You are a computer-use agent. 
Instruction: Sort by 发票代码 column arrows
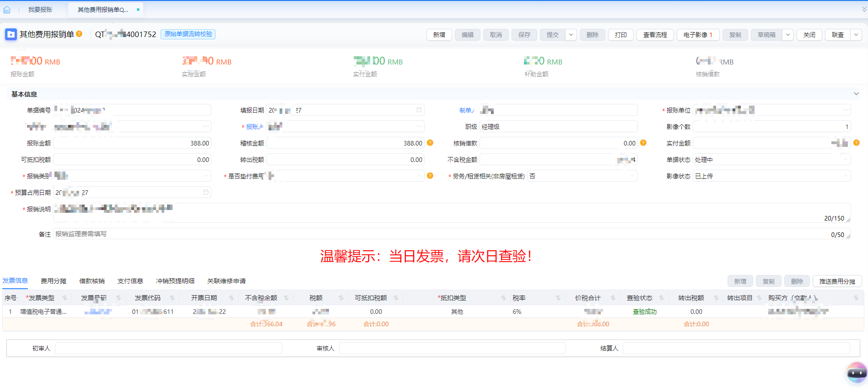[172, 297]
